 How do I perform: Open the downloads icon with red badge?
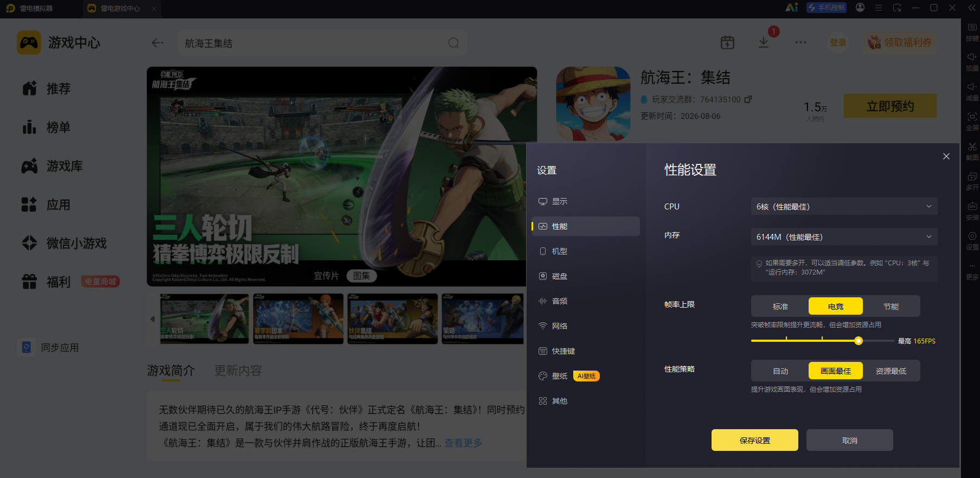[764, 42]
